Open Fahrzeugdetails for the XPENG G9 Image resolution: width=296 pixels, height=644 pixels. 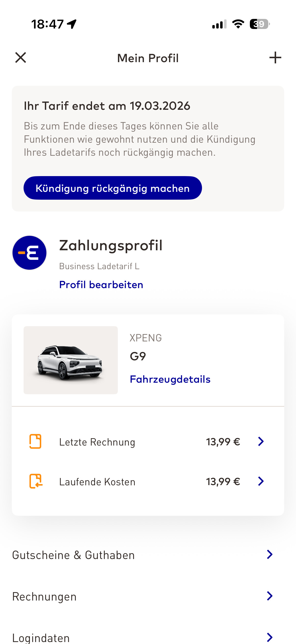[170, 379]
